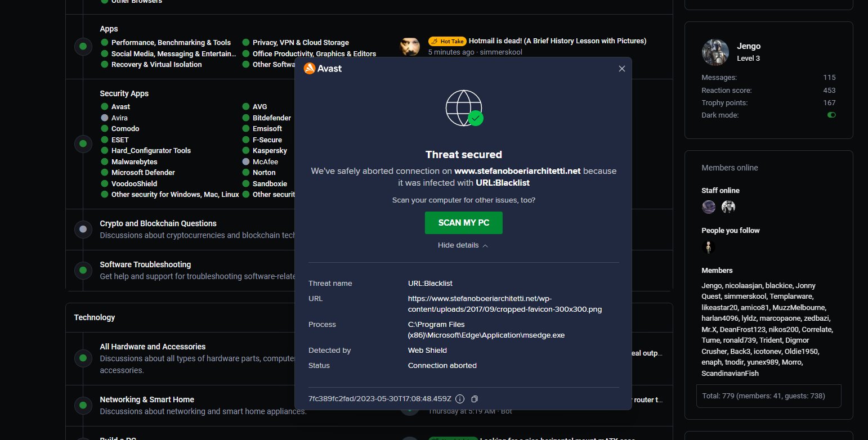Click the info icon beside the detection ID
Screen dimensions: 868x440
pyautogui.click(x=460, y=399)
